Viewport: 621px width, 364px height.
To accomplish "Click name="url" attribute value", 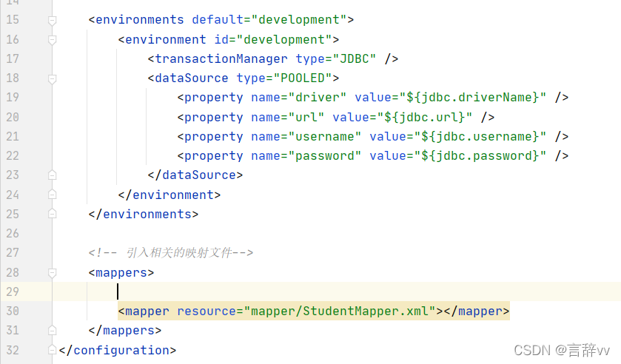I will pos(306,117).
